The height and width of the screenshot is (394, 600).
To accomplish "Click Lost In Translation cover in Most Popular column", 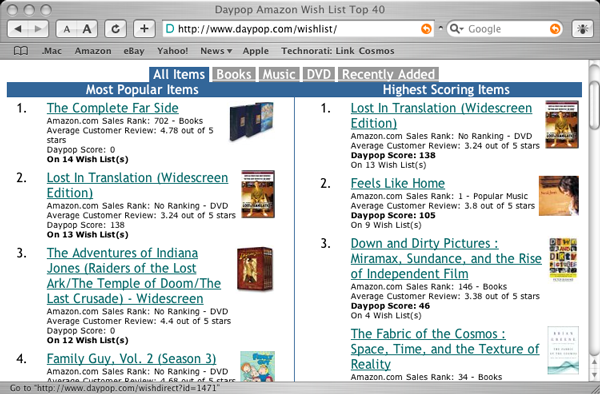I will coord(258,194).
